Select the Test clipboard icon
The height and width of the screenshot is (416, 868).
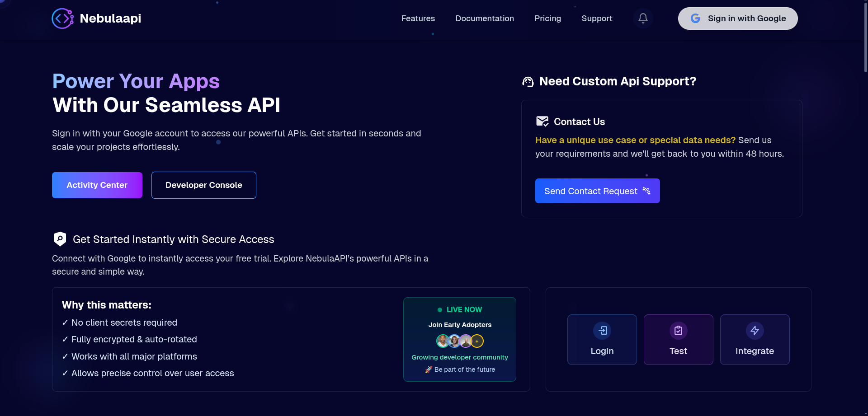pos(678,330)
